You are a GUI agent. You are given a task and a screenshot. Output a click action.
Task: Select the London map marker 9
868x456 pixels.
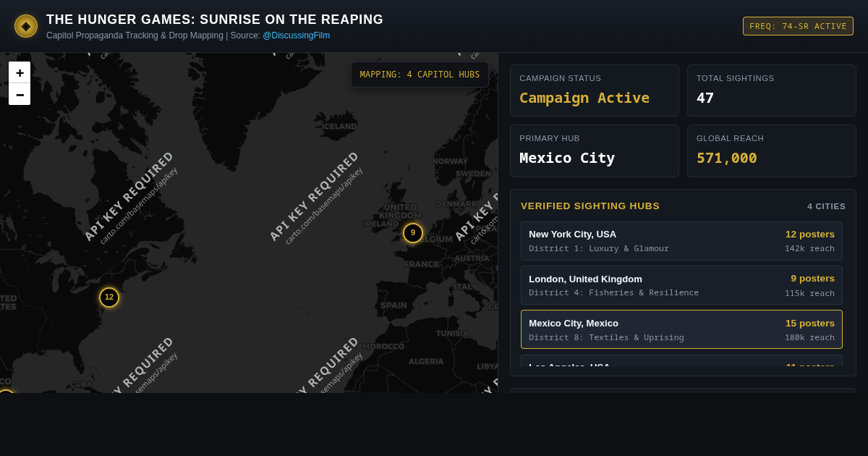tap(413, 233)
